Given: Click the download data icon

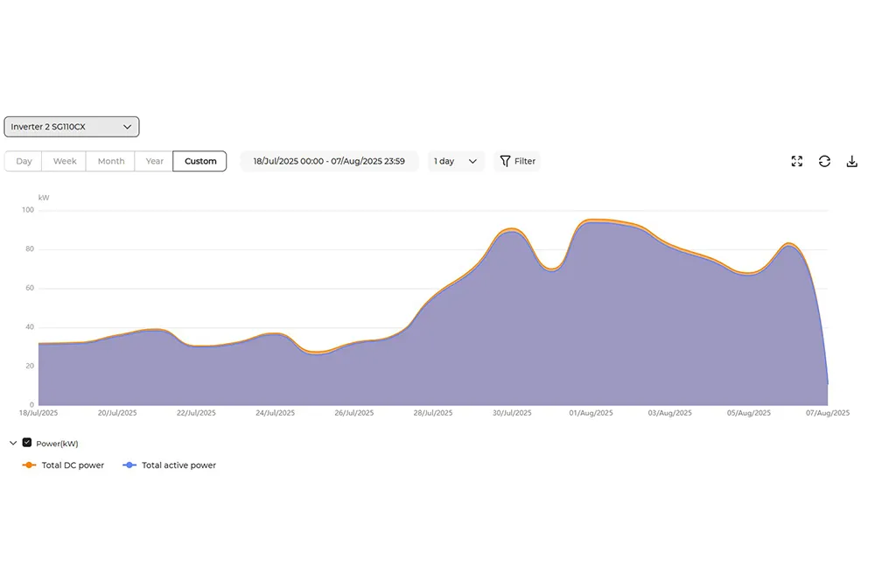Looking at the screenshot, I should 851,161.
